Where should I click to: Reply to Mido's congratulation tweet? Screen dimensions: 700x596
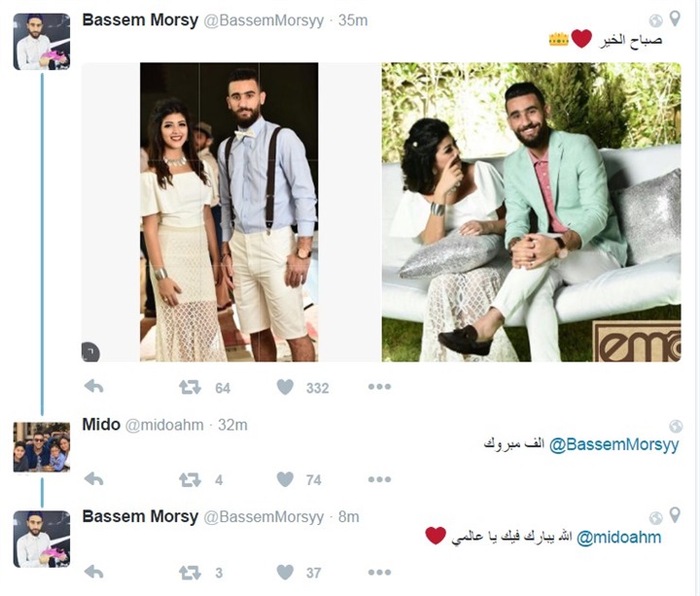[x=93, y=479]
